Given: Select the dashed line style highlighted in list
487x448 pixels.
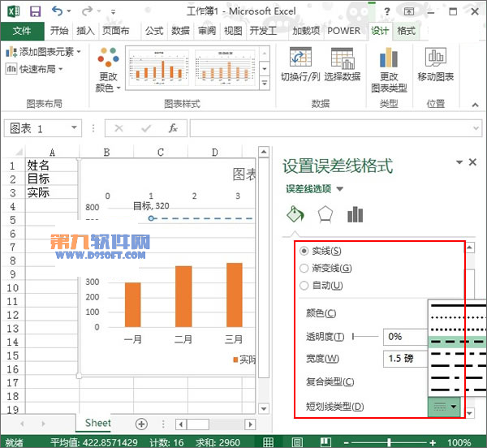Looking at the screenshot, I should click(x=457, y=342).
